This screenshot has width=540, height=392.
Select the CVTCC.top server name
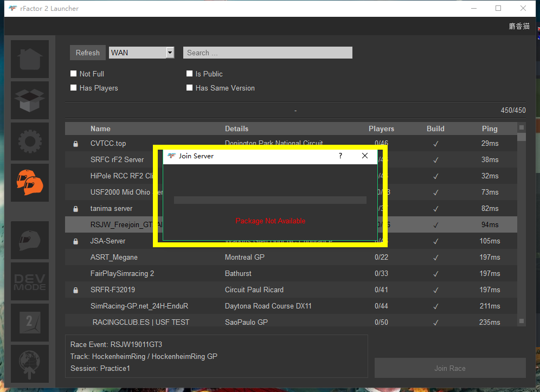click(108, 144)
